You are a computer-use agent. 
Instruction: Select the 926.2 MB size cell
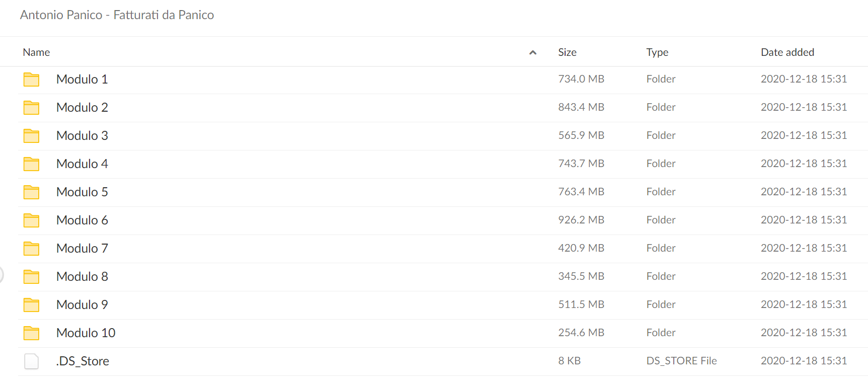[581, 220]
